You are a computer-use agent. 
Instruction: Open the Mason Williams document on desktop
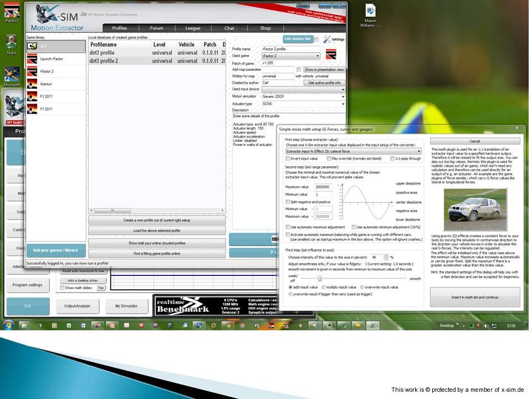(370, 11)
